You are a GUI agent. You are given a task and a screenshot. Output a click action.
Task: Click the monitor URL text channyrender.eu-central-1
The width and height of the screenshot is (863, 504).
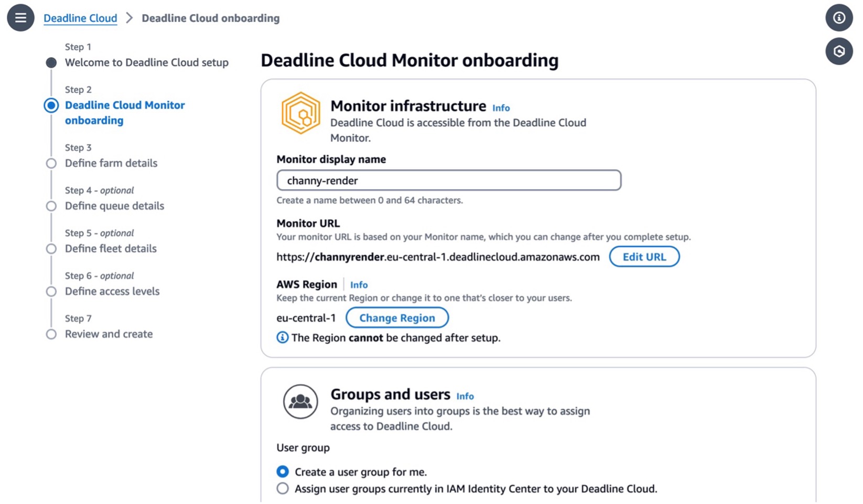(438, 257)
